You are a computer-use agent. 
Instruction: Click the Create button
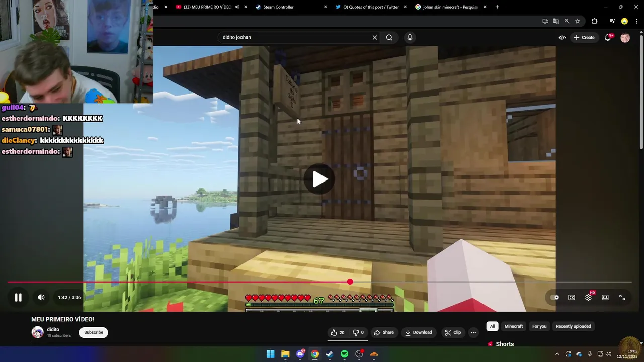[x=584, y=37]
